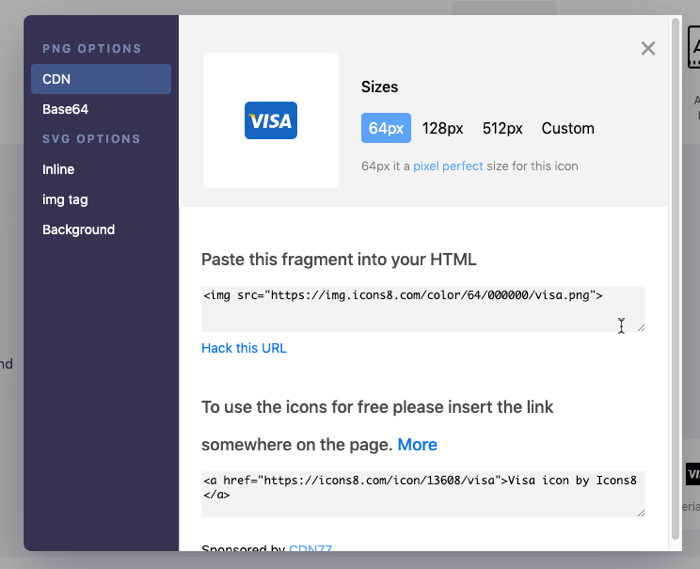Viewport: 700px width, 569px height.
Task: Click the SVG OPTIONS section label
Action: (91, 139)
